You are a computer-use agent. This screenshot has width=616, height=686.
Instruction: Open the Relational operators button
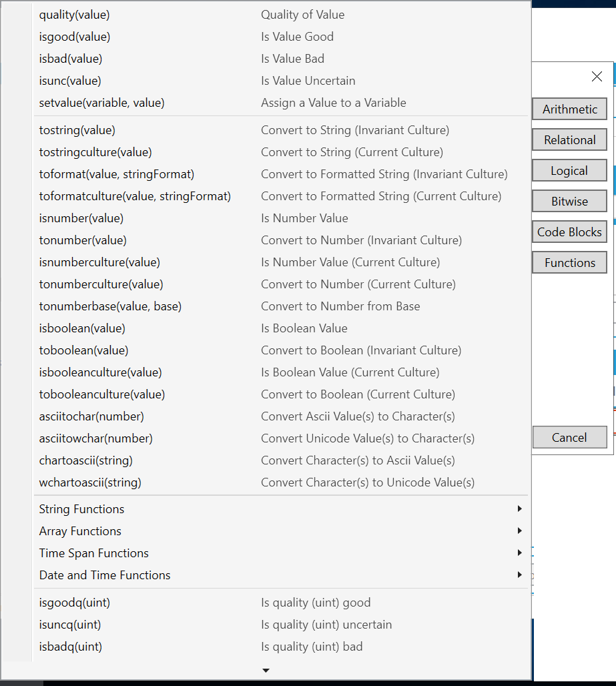point(569,140)
